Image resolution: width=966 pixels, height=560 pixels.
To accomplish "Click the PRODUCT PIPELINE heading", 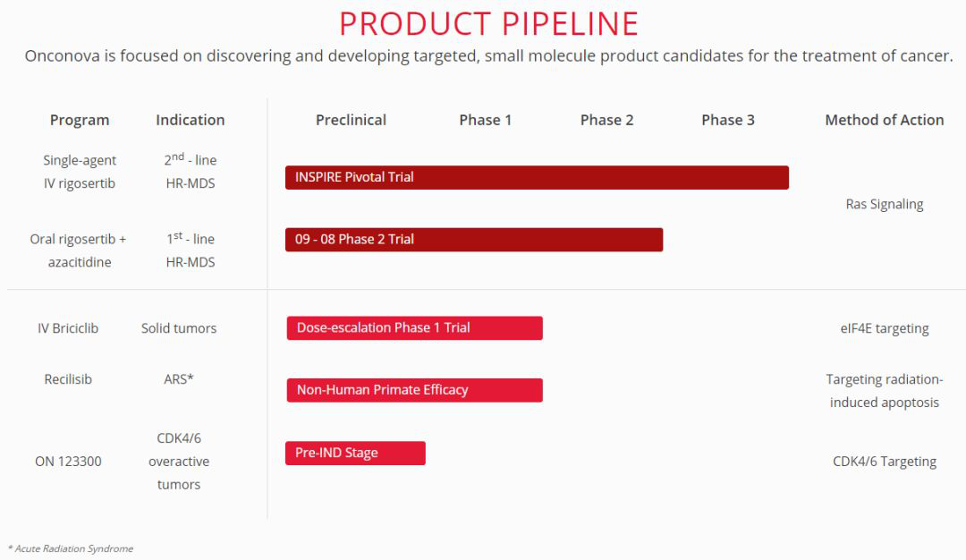I will tap(488, 24).
